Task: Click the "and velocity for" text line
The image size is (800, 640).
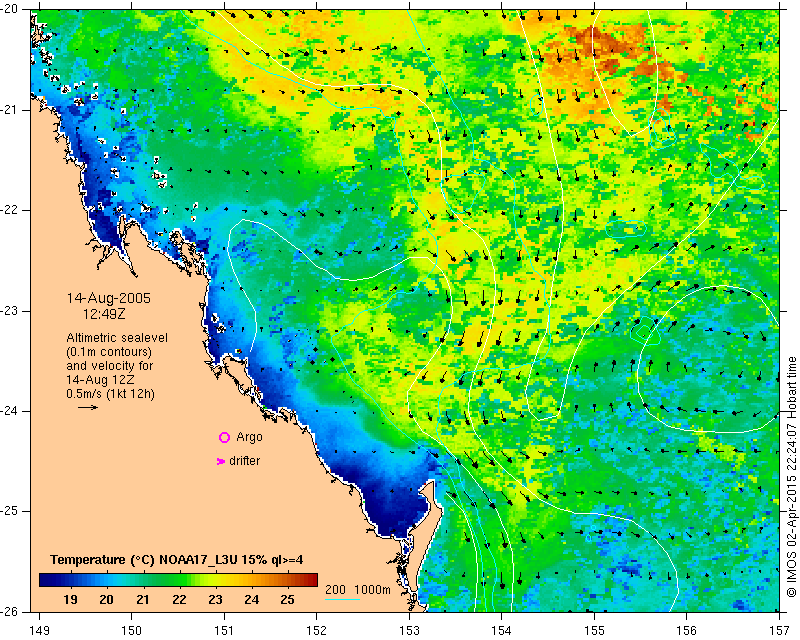Action: coord(110,366)
